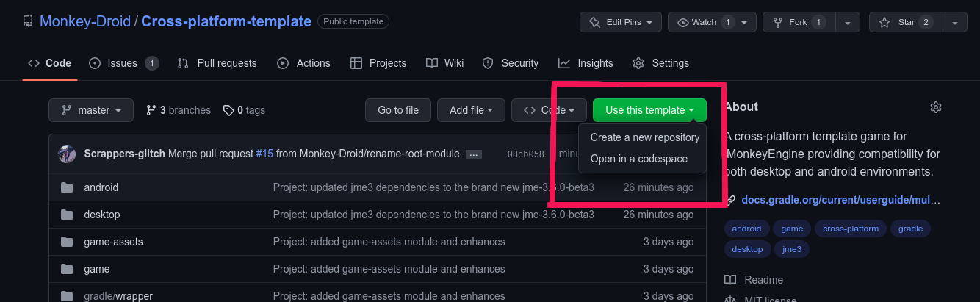Viewport: 980px width, 302px height.
Task: Switch to the Issues tab
Action: click(123, 63)
